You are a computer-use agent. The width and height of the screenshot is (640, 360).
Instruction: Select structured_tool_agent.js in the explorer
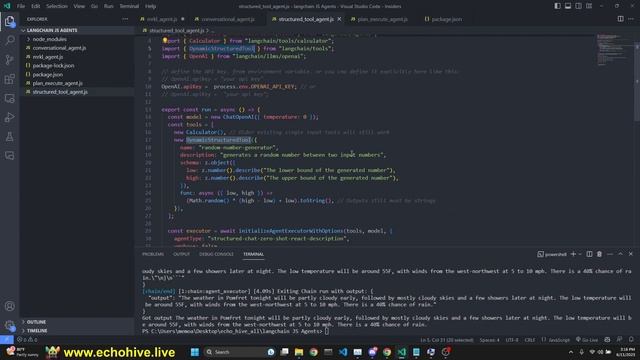click(78, 92)
